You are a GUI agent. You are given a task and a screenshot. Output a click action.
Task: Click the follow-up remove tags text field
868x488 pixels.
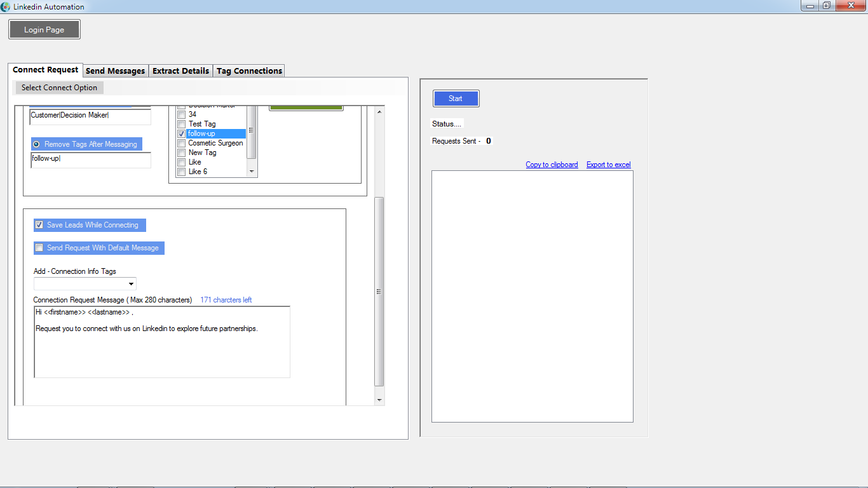point(90,159)
